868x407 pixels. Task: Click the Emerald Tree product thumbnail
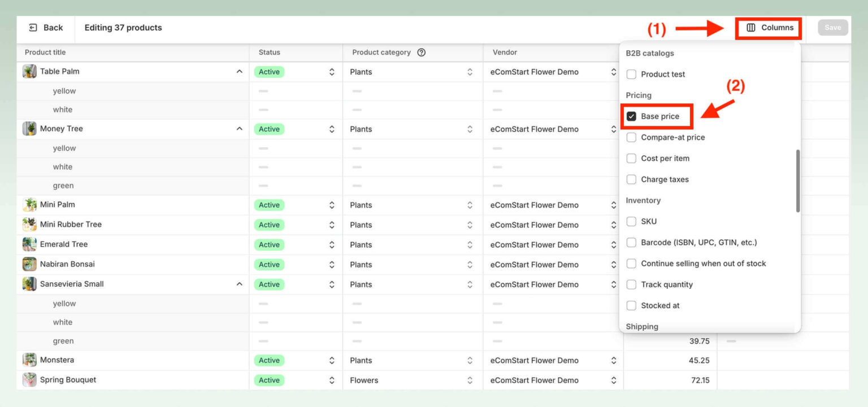(x=29, y=244)
